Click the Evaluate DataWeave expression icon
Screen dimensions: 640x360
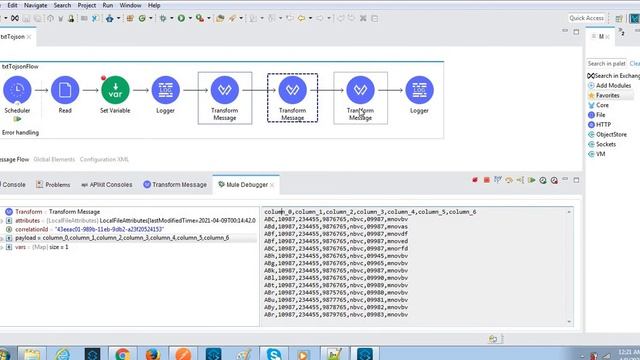click(498, 180)
